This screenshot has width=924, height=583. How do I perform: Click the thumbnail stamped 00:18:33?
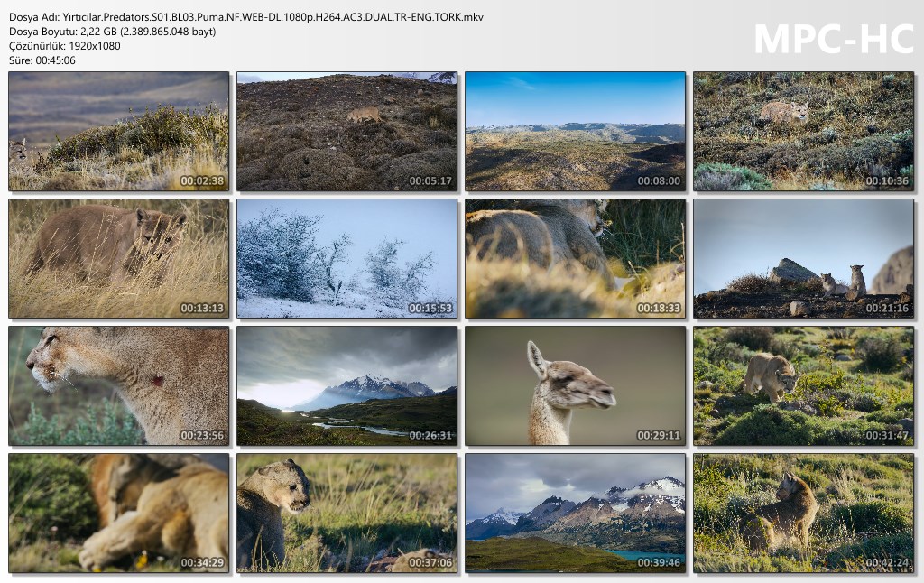click(x=575, y=258)
